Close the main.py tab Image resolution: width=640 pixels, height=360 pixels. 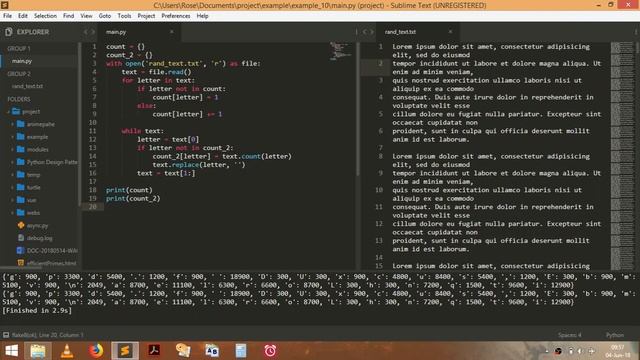pyautogui.click(x=171, y=31)
